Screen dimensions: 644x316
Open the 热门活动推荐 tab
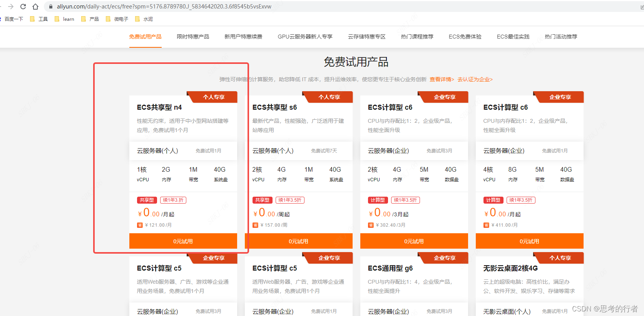pyautogui.click(x=561, y=37)
